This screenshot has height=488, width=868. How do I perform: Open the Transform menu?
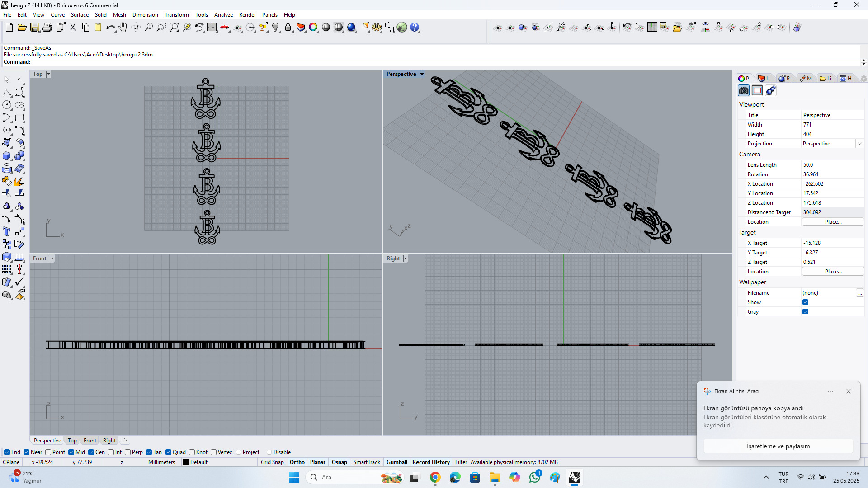pos(176,15)
